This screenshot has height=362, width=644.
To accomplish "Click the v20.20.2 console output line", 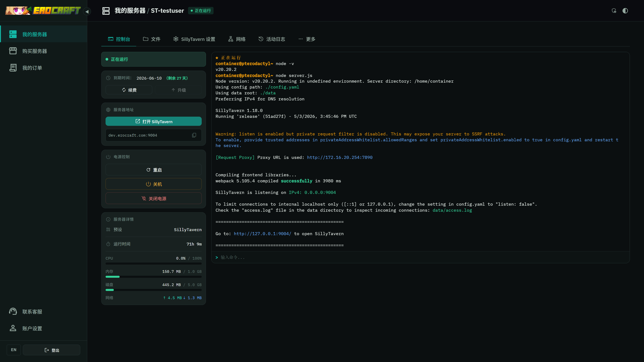I will tap(226, 69).
